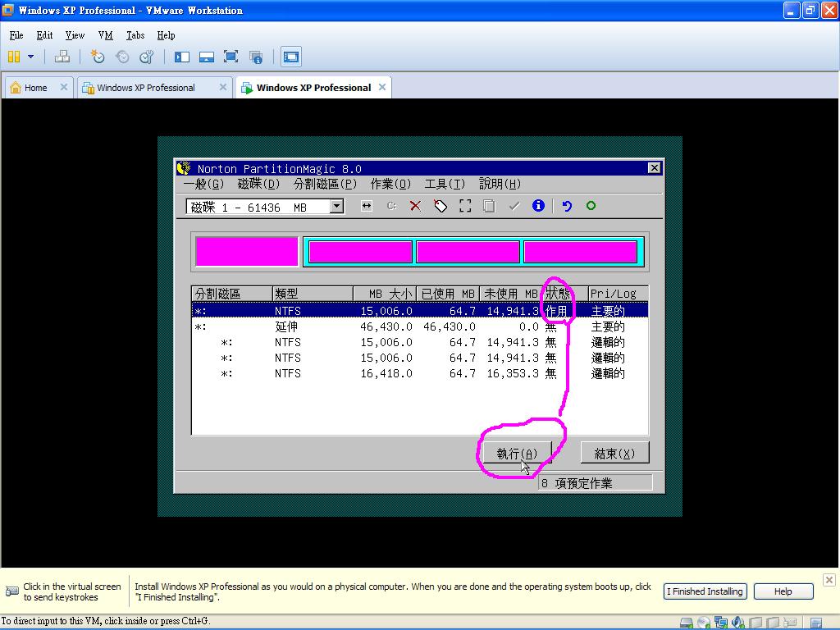The height and width of the screenshot is (630, 840).
Task: Close the active Windows XP Professional tab
Action: (x=382, y=87)
